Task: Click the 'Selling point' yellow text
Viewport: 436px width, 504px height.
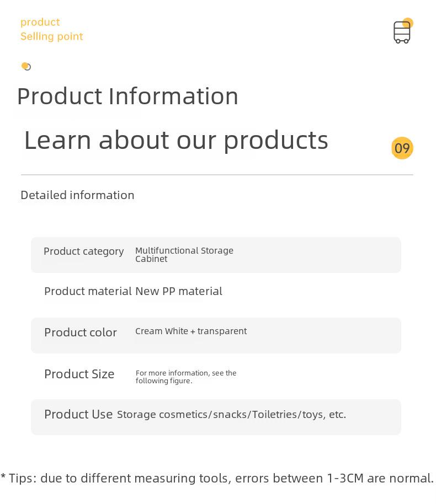Action: [52, 36]
